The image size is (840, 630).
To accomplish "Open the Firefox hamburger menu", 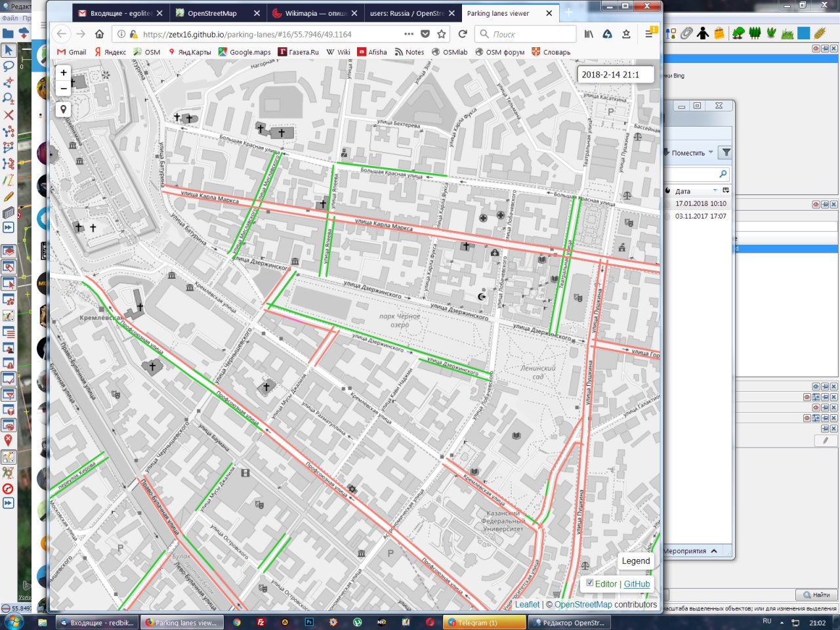I will point(648,34).
